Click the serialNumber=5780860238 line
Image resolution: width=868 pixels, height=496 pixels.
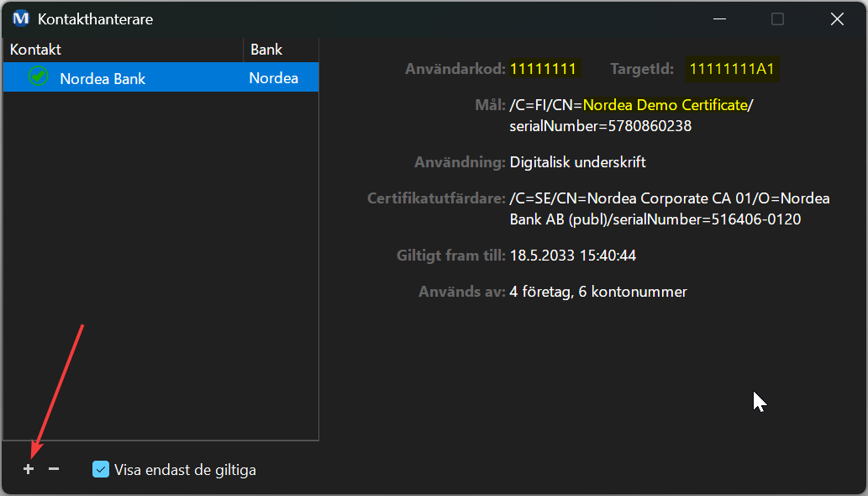tap(601, 126)
